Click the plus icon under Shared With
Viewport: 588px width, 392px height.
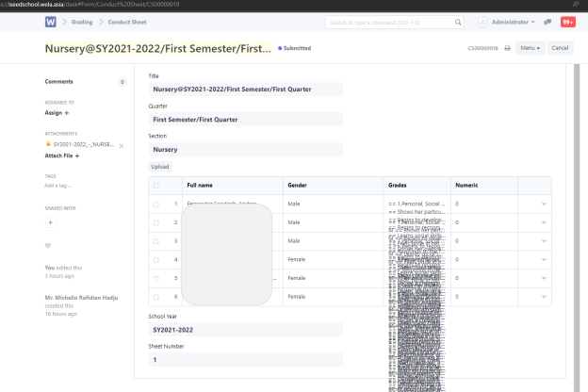(51, 222)
